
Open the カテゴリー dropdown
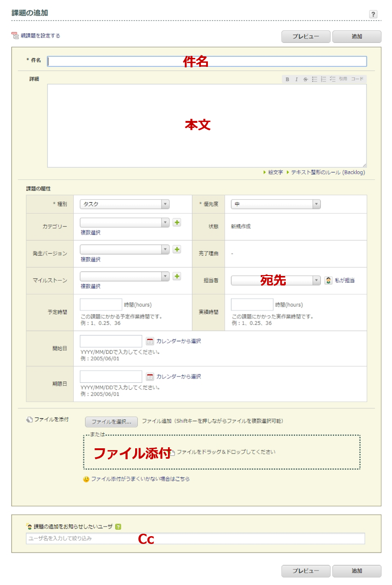point(125,222)
